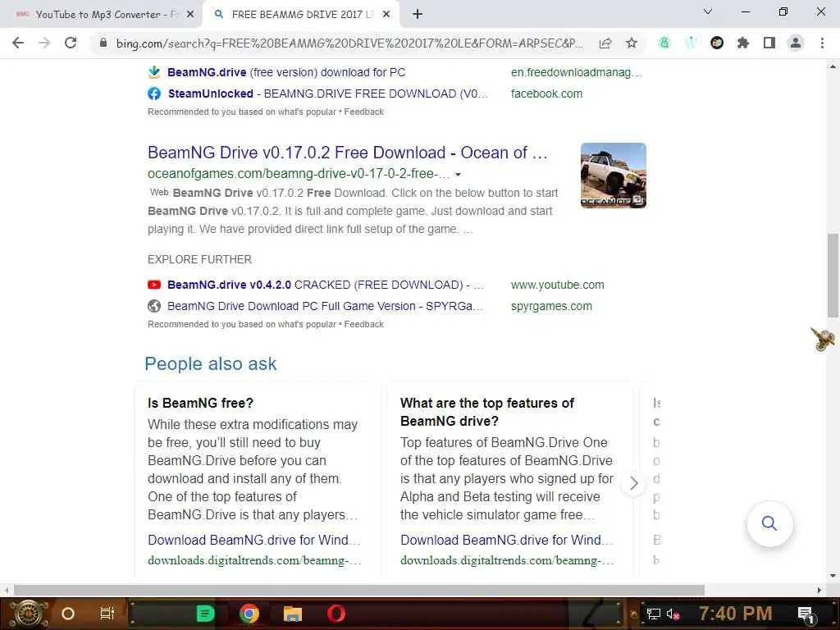This screenshot has height=630, width=840.
Task: Open BeamNG Drive v0.17.0.2 Free Download result
Action: (348, 153)
